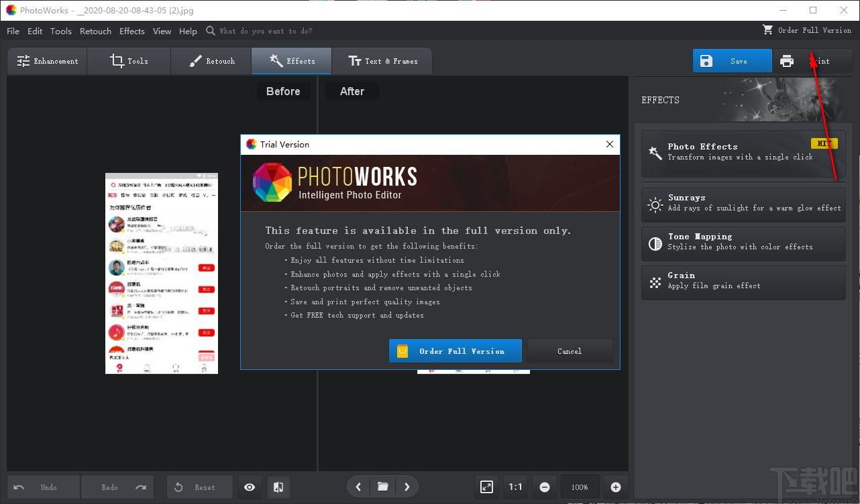Zoom in with the plus button
The width and height of the screenshot is (860, 504).
tap(616, 487)
